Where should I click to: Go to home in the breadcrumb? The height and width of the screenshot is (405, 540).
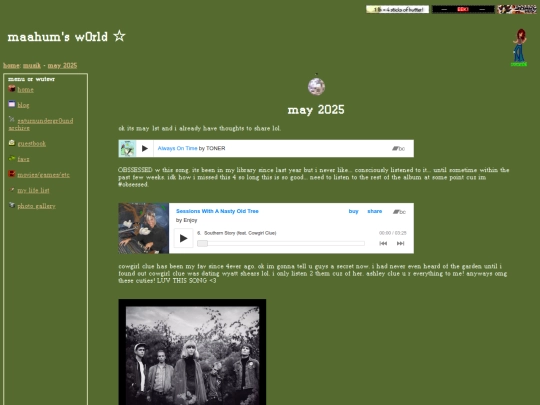11,65
